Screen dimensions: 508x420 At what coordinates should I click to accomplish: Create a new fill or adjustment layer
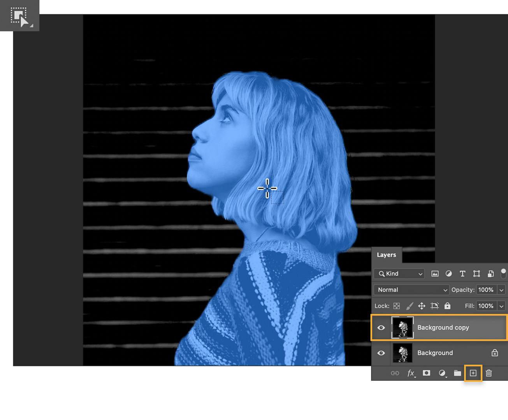click(x=442, y=373)
